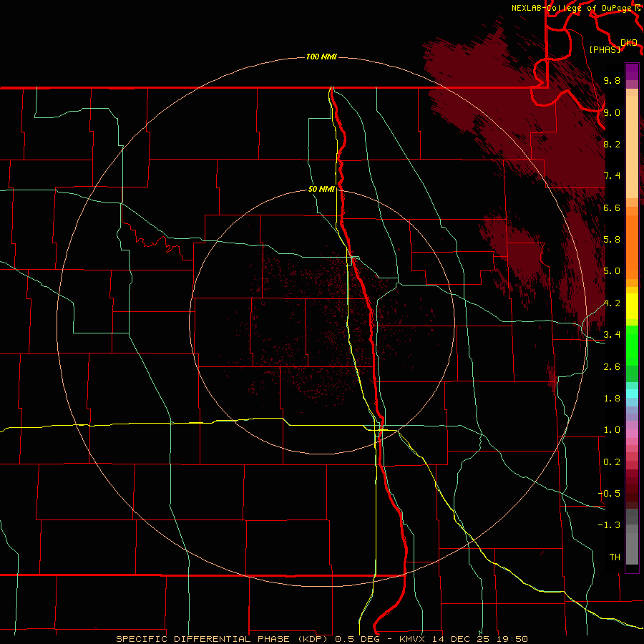
Task: Click the "100 NMI" range ring label
Action: pos(321,57)
